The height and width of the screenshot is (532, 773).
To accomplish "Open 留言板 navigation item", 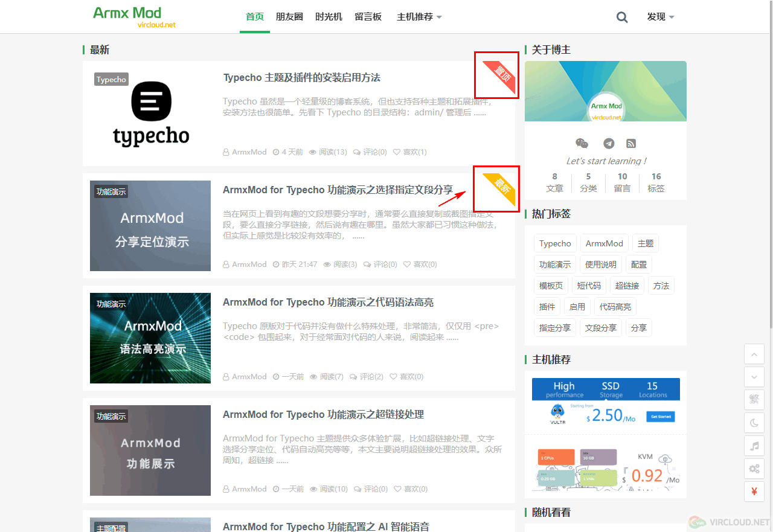I will [368, 17].
